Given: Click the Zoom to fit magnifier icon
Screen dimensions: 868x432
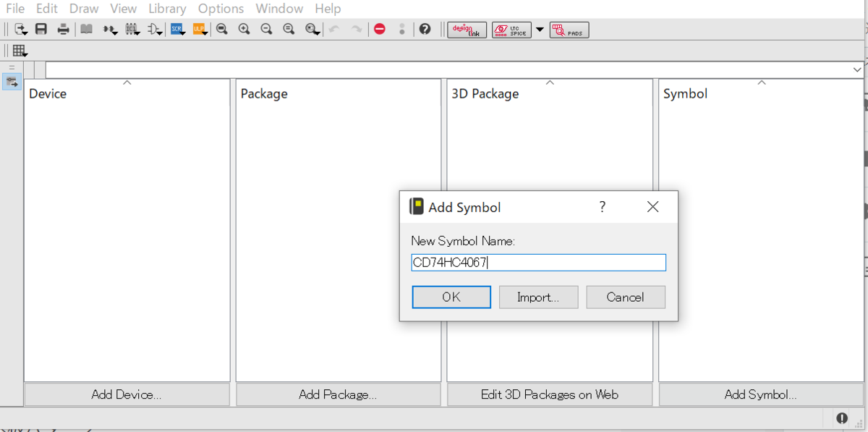Looking at the screenshot, I should (x=222, y=30).
